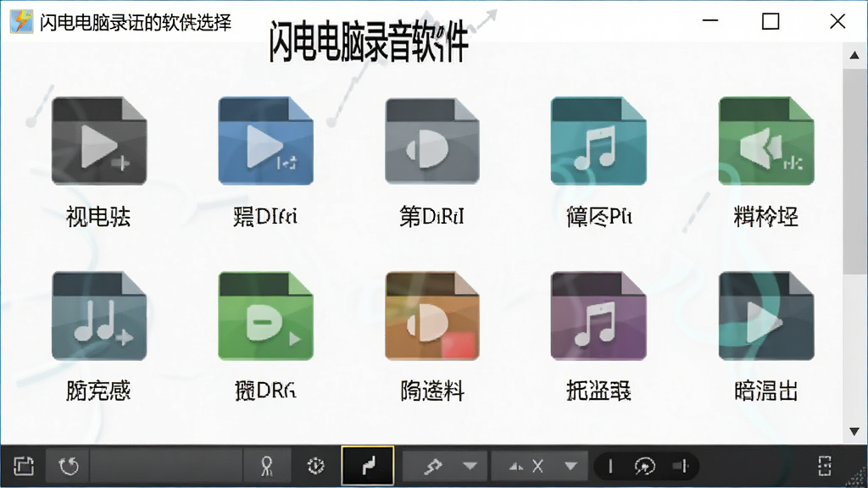
Task: Close the window
Action: coord(837,21)
